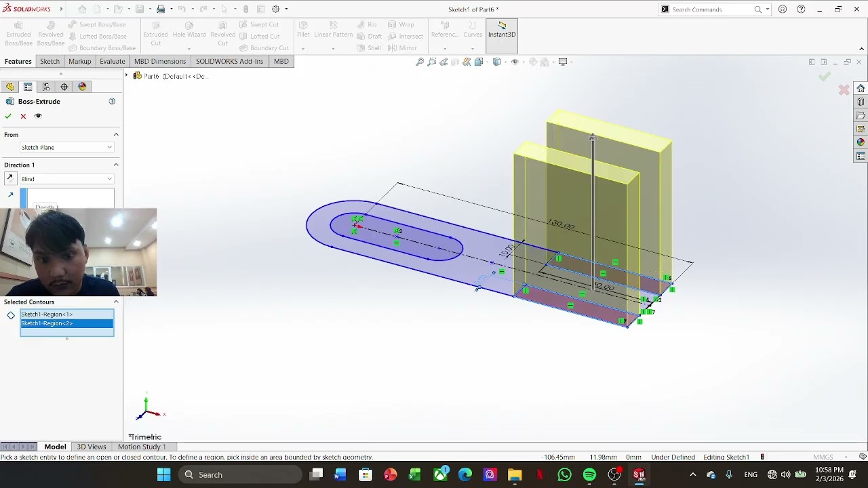868x488 pixels.
Task: Open the options gear dropdown arrow
Action: point(287,9)
